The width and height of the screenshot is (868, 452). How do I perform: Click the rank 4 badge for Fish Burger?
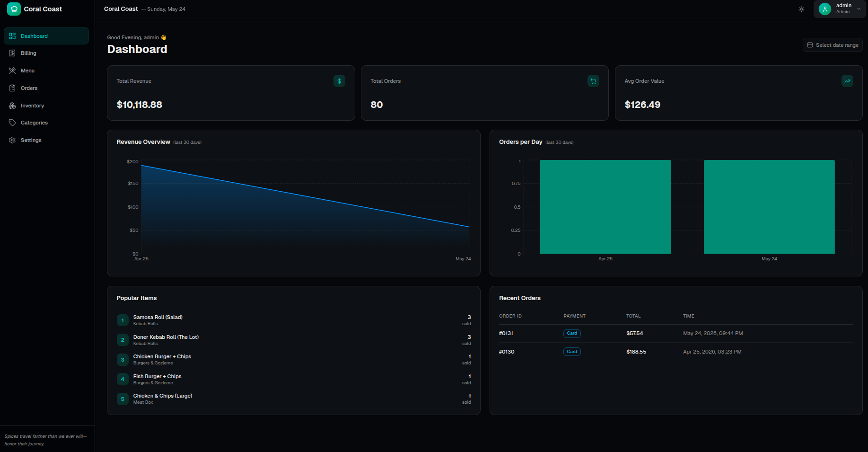click(x=123, y=379)
